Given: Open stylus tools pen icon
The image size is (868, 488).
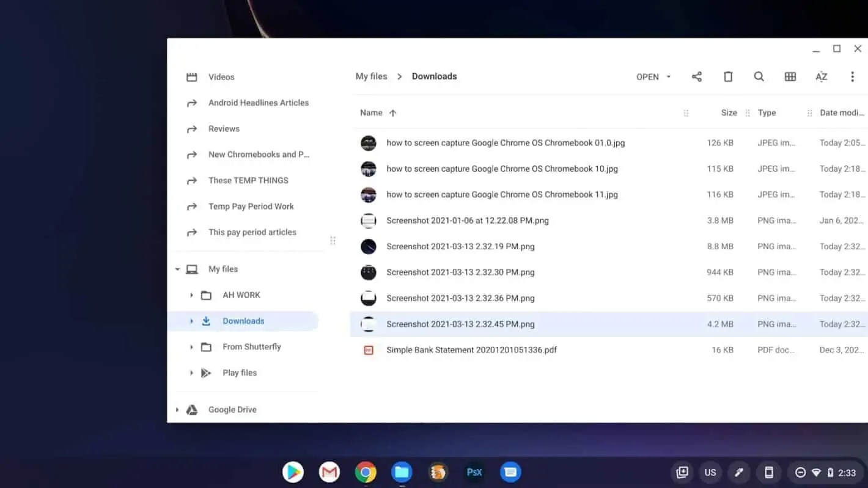Looking at the screenshot, I should pyautogui.click(x=738, y=472).
